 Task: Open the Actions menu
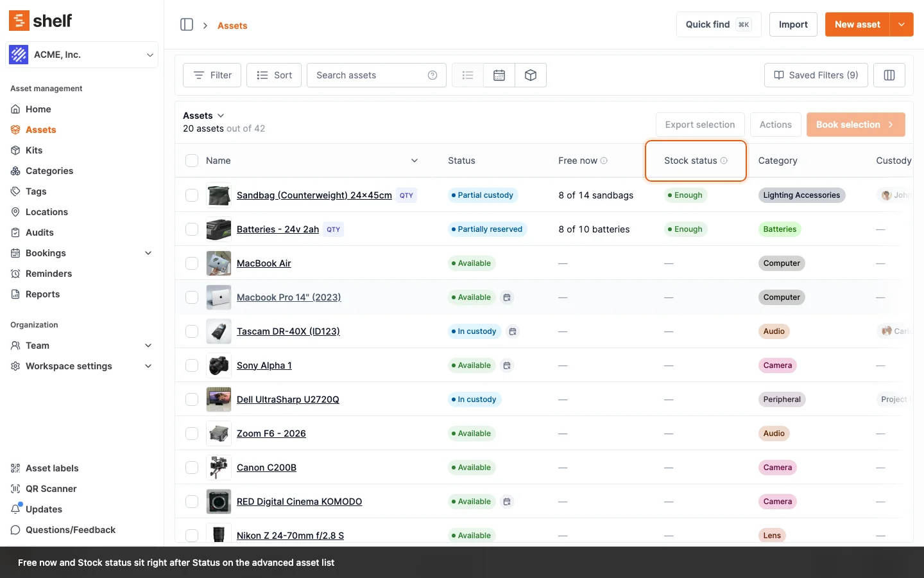click(776, 125)
